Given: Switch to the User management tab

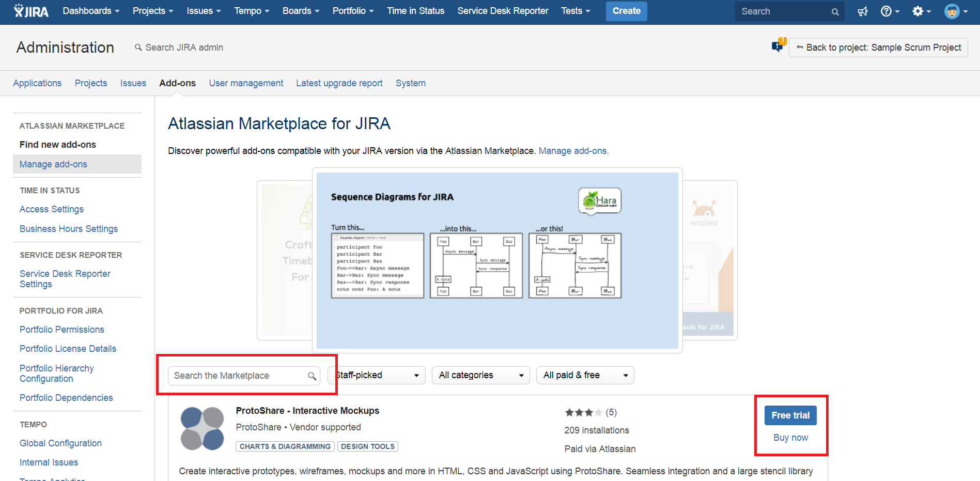Looking at the screenshot, I should click(x=246, y=83).
